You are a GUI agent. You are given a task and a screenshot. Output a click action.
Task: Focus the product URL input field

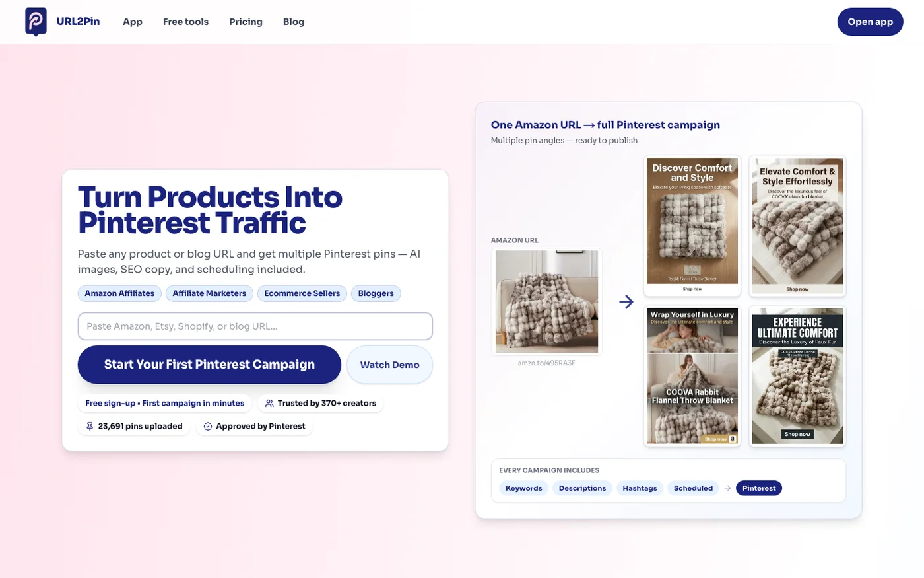pyautogui.click(x=255, y=326)
